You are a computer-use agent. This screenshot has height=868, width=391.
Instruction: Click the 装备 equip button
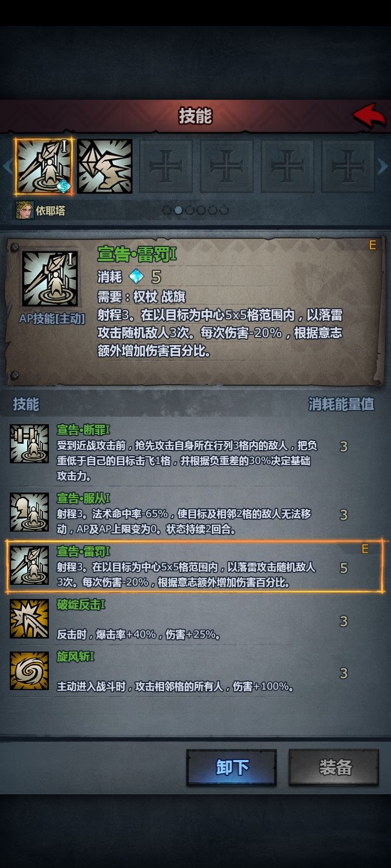point(334,768)
